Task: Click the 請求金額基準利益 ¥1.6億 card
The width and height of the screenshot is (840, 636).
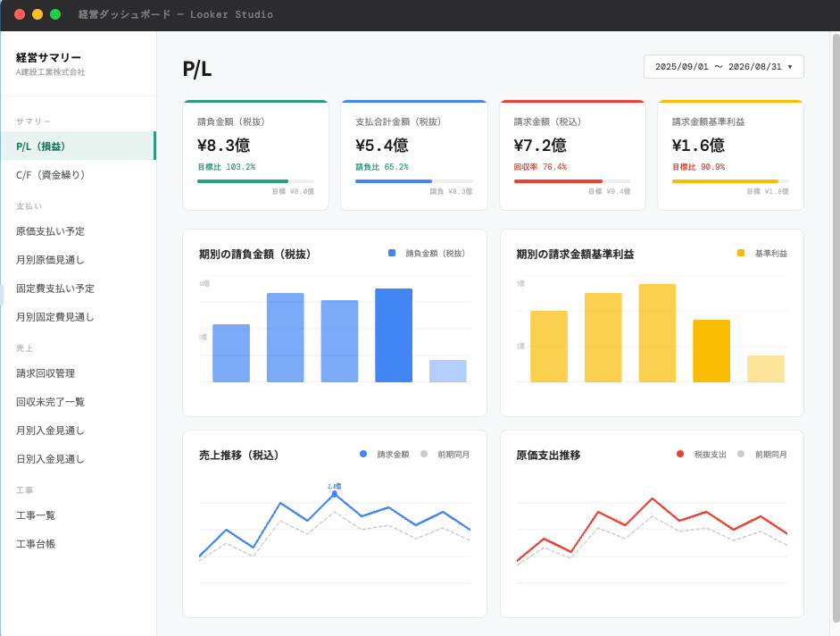Action: coord(730,155)
